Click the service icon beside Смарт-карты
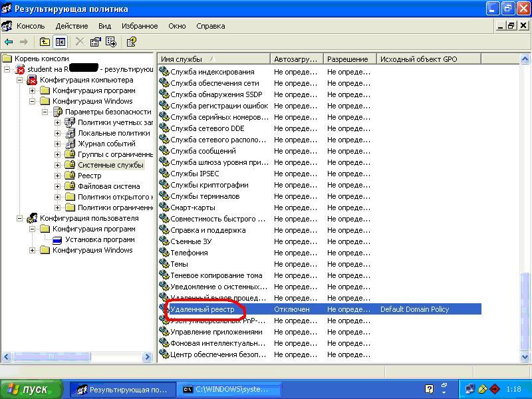Image resolution: width=532 pixels, height=399 pixels. pos(164,207)
